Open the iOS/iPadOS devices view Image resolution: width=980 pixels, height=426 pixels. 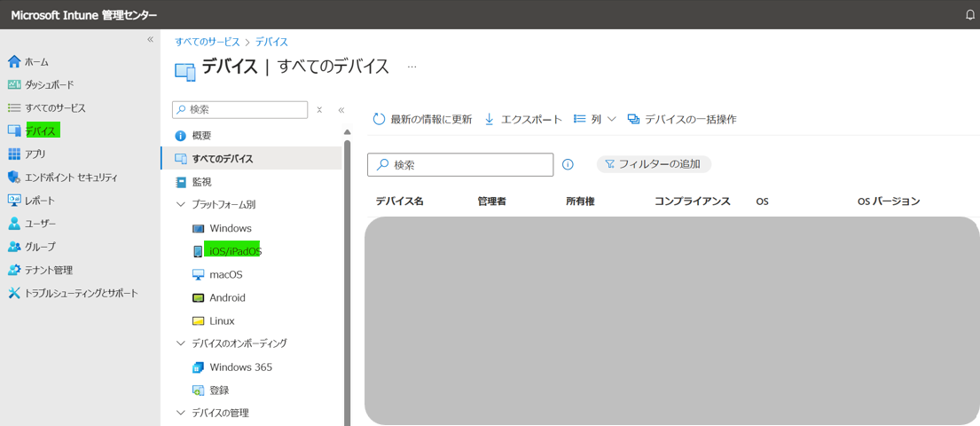click(236, 251)
